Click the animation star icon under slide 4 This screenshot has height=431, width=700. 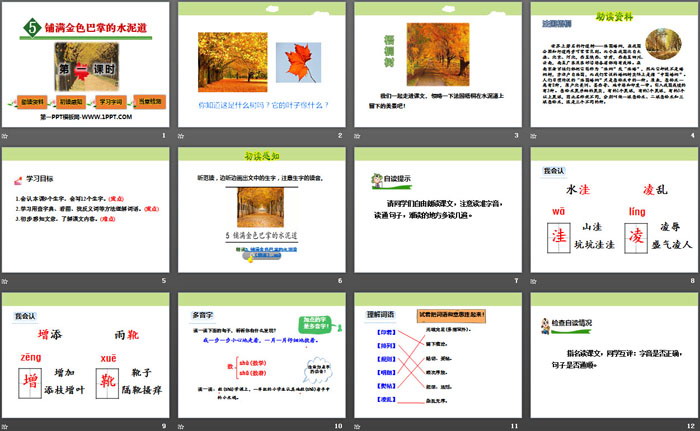(x=533, y=136)
